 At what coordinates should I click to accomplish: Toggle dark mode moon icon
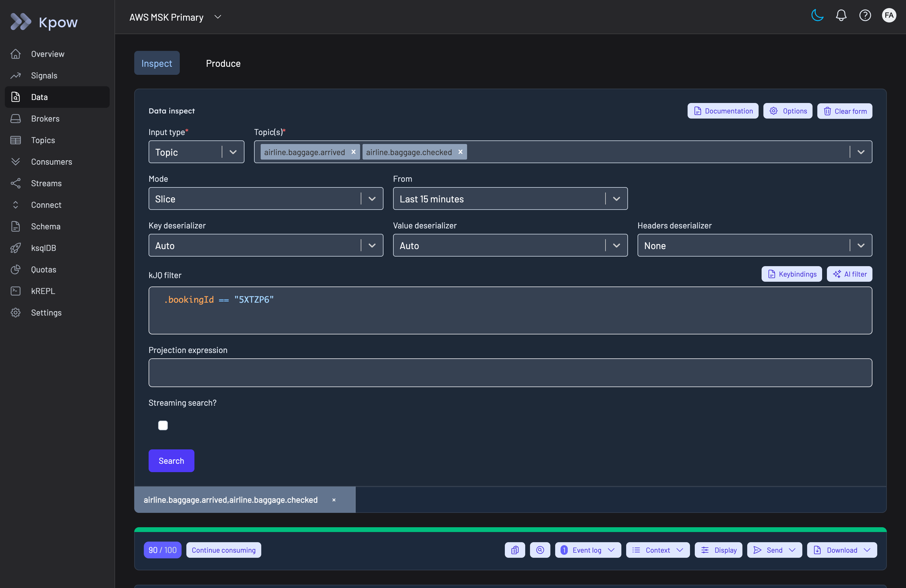[817, 16]
